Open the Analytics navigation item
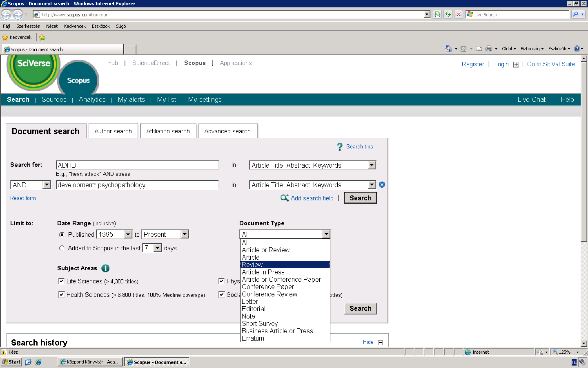Viewport: 588px width, 368px height. (x=92, y=100)
